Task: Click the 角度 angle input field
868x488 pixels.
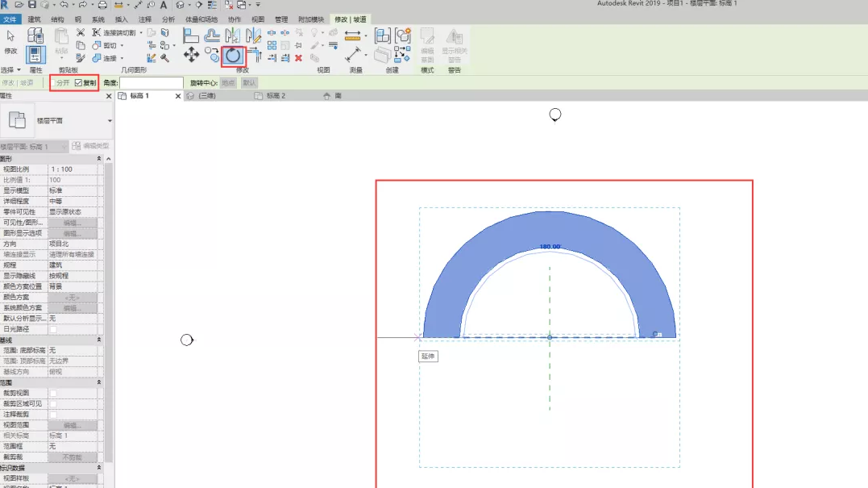Action: point(152,82)
